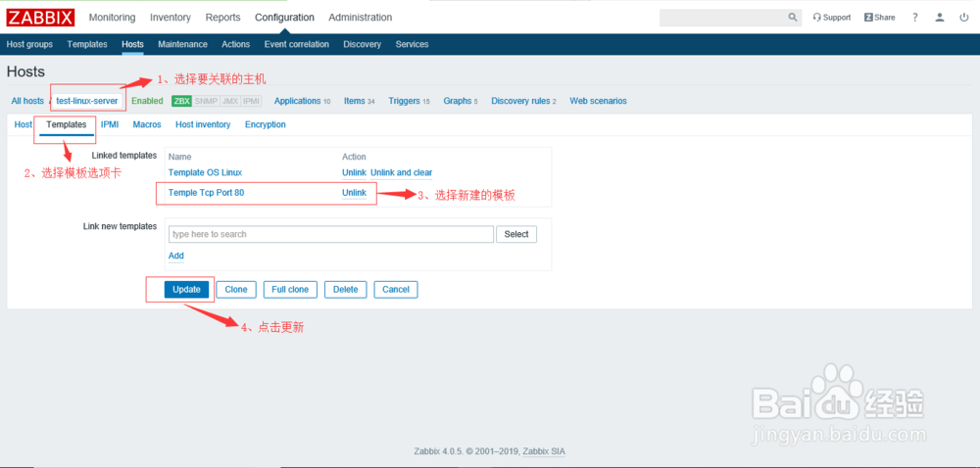Open the Configuration menu
Image resolution: width=980 pixels, height=468 pixels.
[x=284, y=18]
